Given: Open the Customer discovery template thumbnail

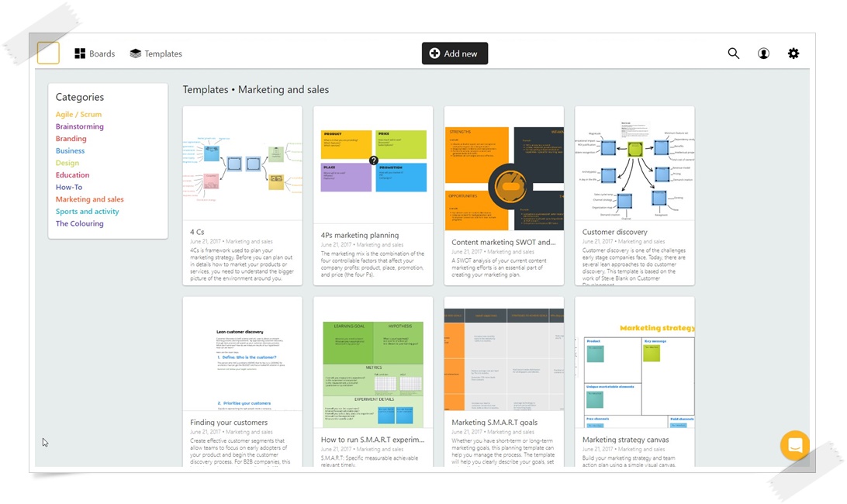Looking at the screenshot, I should [x=634, y=164].
